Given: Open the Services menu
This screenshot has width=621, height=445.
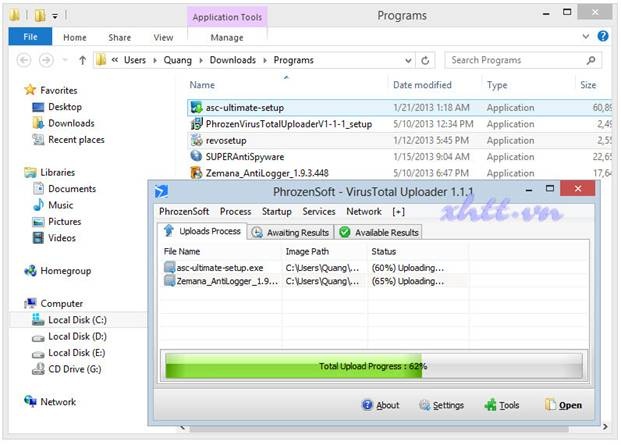Looking at the screenshot, I should pyautogui.click(x=319, y=211).
